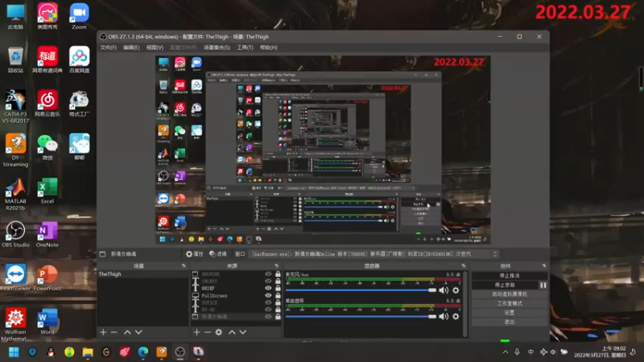The image size is (644, 362).
Task: Open the 场景集合(S) menu
Action: (217, 47)
